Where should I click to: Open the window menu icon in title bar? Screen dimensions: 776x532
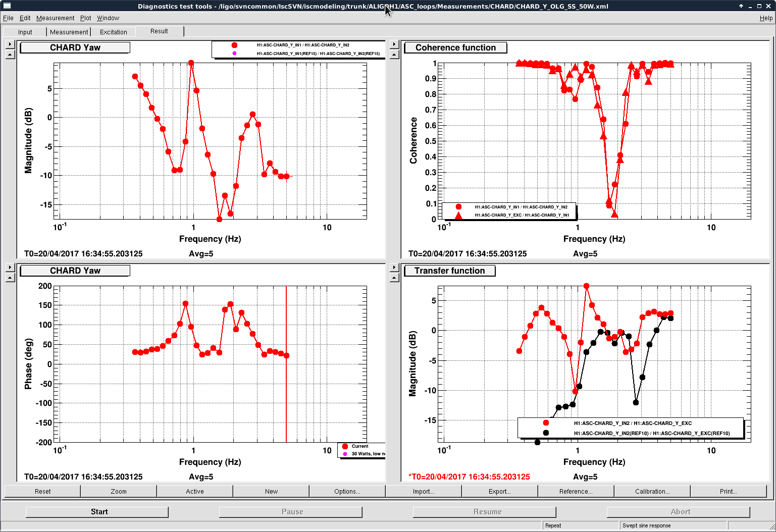tap(7, 6)
